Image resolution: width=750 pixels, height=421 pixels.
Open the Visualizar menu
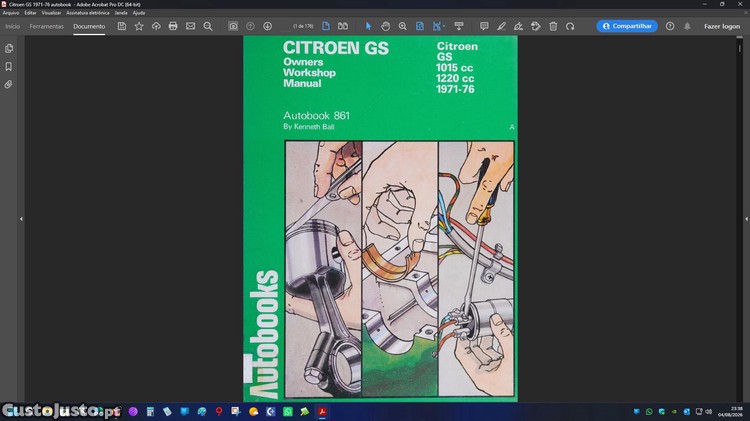click(x=51, y=13)
